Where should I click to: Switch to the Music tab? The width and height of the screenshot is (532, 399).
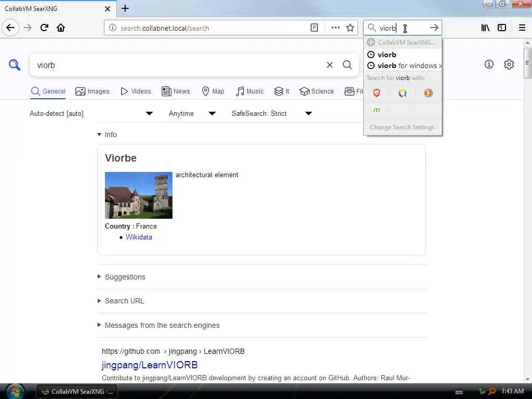[250, 91]
